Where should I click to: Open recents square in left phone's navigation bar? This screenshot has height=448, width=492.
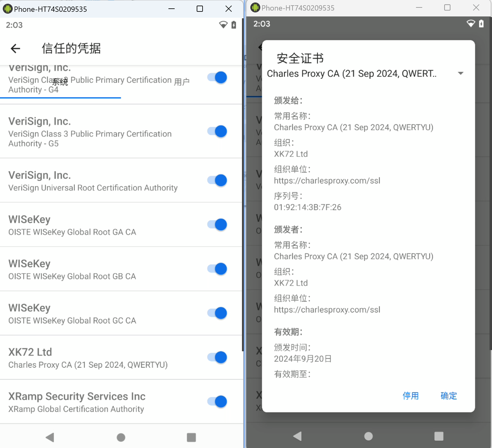coord(191,437)
